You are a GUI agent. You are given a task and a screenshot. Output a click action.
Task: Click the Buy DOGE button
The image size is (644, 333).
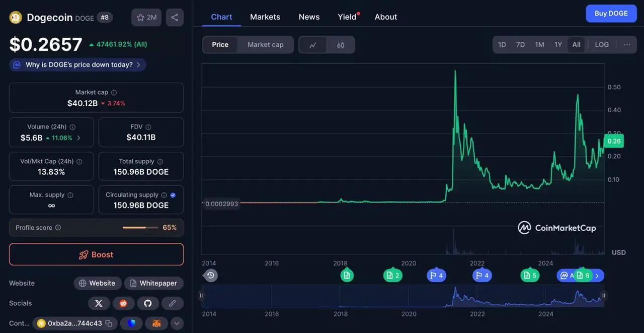point(611,14)
